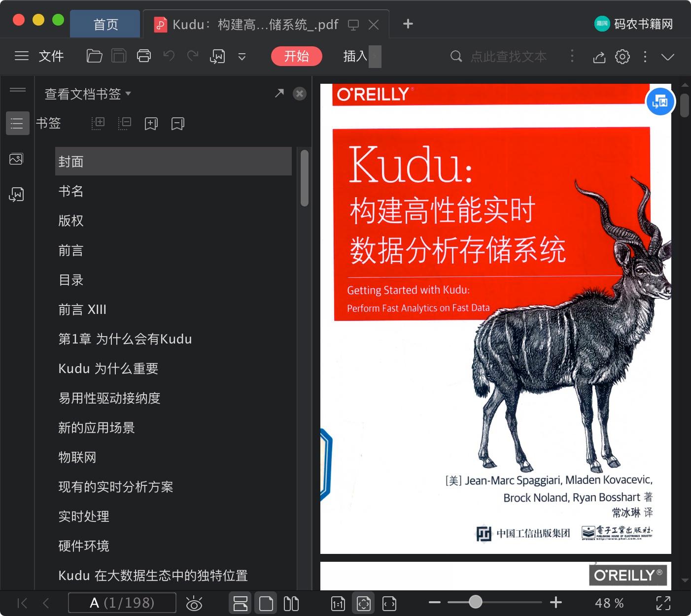This screenshot has height=616, width=691.
Task: Click the redo arrow
Action: click(x=192, y=56)
